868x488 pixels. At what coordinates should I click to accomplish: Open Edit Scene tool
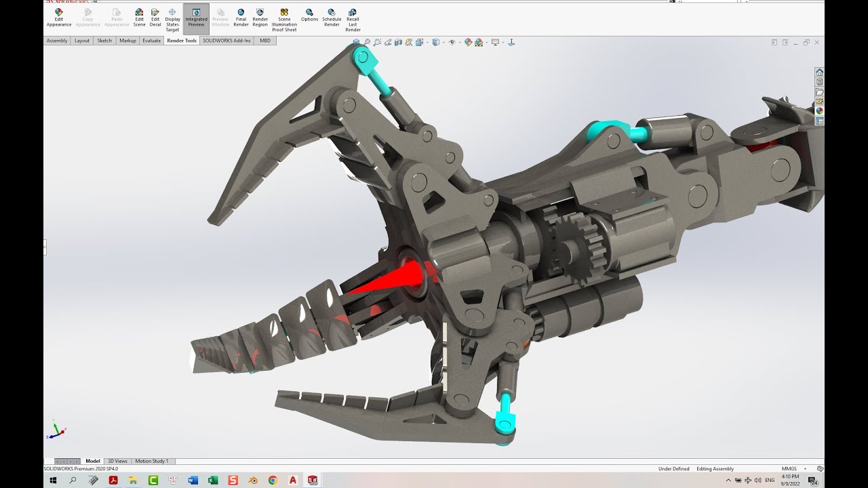tap(139, 17)
